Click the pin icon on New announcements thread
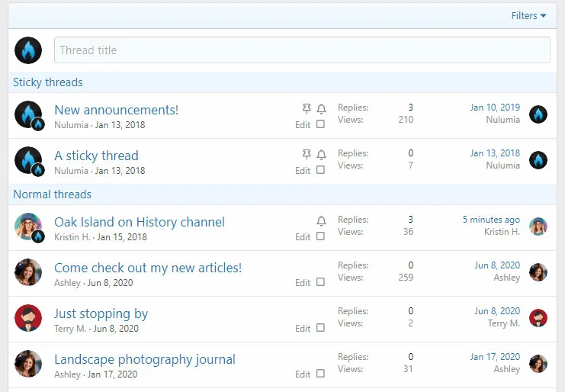Image resolution: width=565 pixels, height=392 pixels. [307, 109]
